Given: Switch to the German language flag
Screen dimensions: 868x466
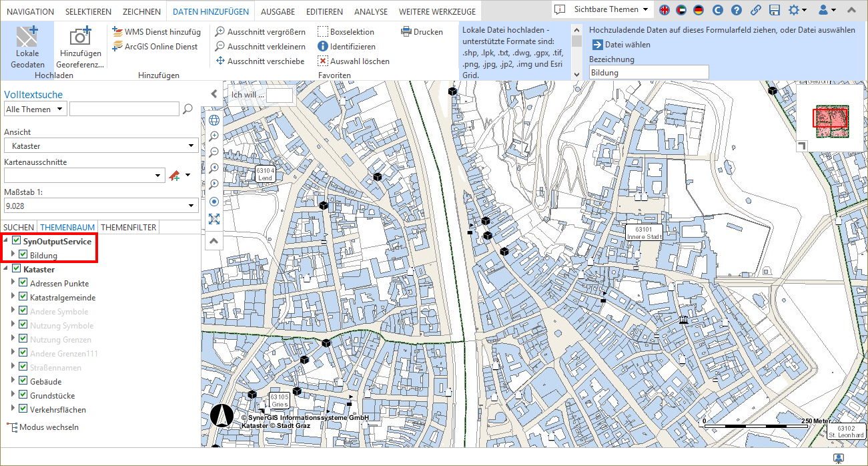Looking at the screenshot, I should coord(698,11).
